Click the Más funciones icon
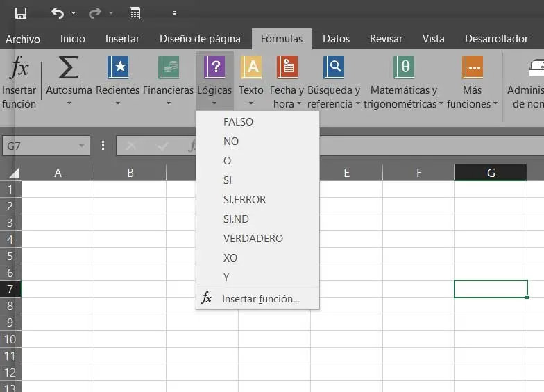The width and height of the screenshot is (544, 392). click(473, 68)
